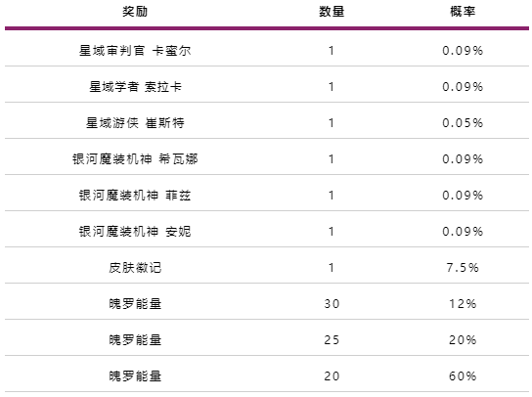The width and height of the screenshot is (532, 397).
Task: Click the 星域游侠 崔斯特 reward entry
Action: pyautogui.click(x=135, y=123)
